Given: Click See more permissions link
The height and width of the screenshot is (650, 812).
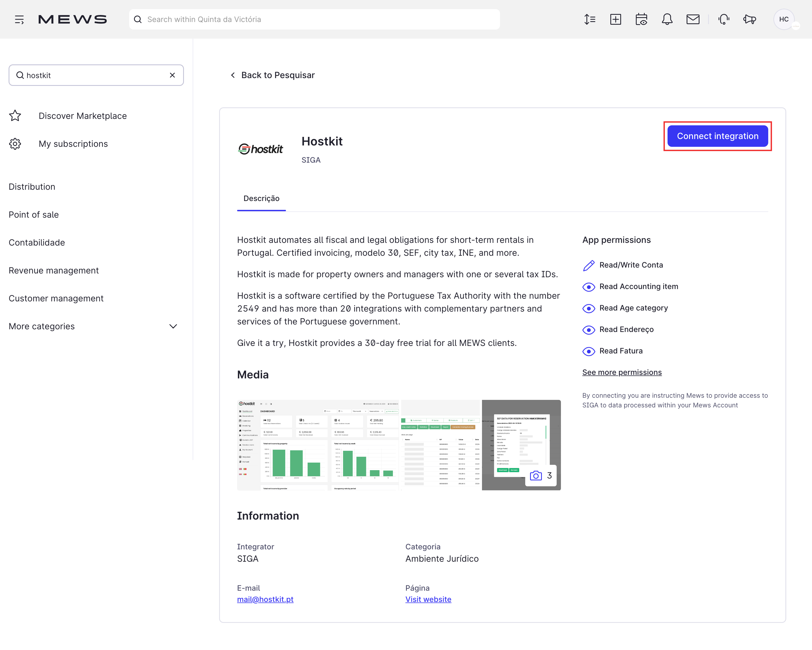Looking at the screenshot, I should coord(622,372).
